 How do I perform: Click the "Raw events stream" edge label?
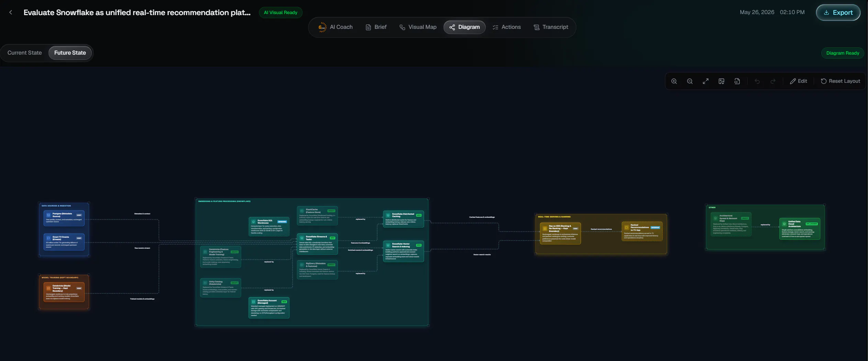(x=142, y=248)
